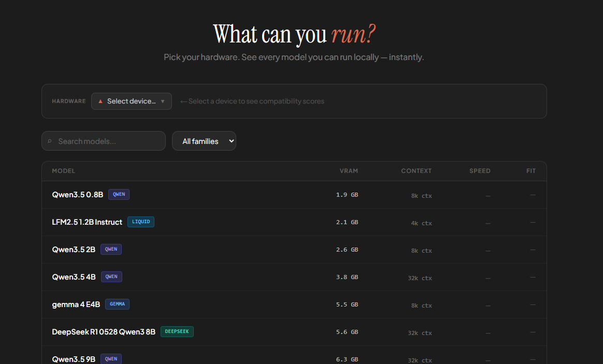Select the LFM2.5 1.2B Instruct model name
Image resolution: width=603 pixels, height=364 pixels.
tap(87, 222)
